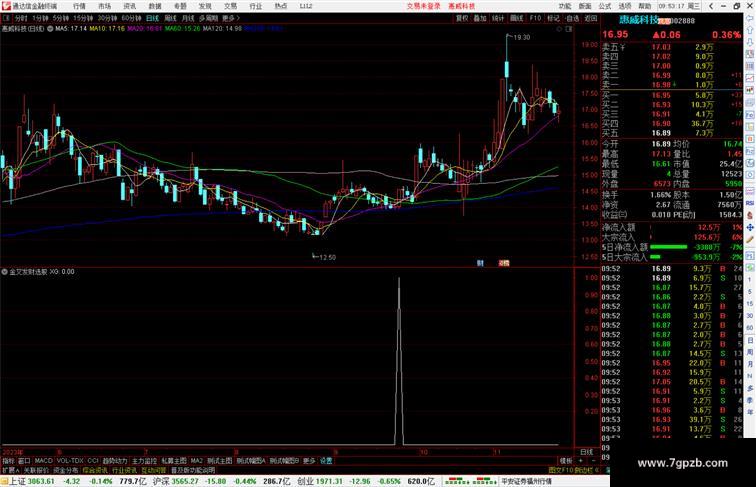Image resolution: width=756 pixels, height=487 pixels.
Task: Switch chart to 15分钟 period
Action: tap(83, 18)
